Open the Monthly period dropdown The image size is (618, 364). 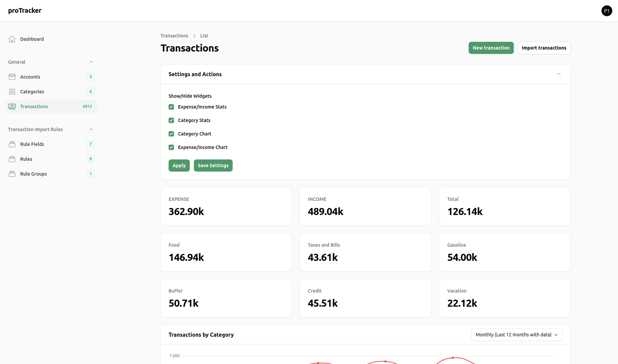pyautogui.click(x=517, y=335)
